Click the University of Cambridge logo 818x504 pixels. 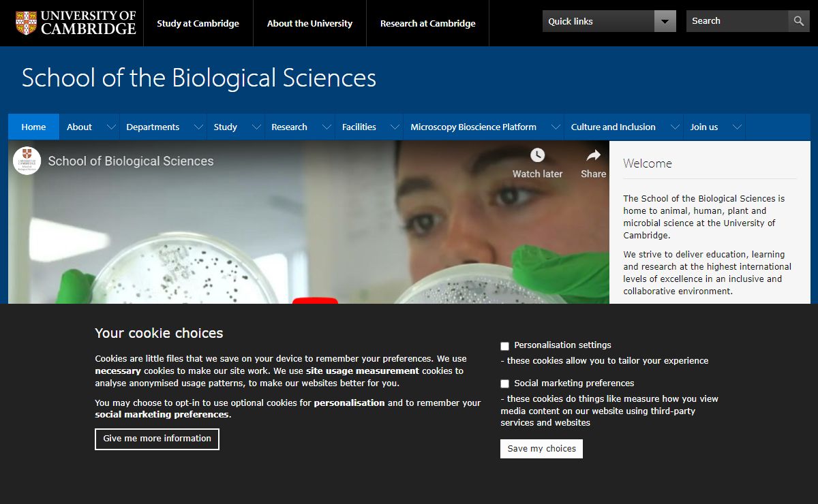tap(76, 22)
